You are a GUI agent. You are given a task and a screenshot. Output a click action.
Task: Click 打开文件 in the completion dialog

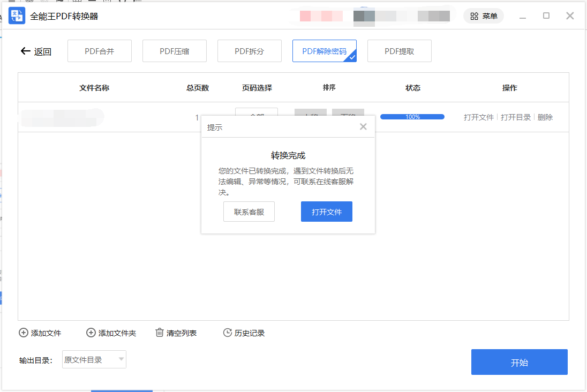(326, 211)
